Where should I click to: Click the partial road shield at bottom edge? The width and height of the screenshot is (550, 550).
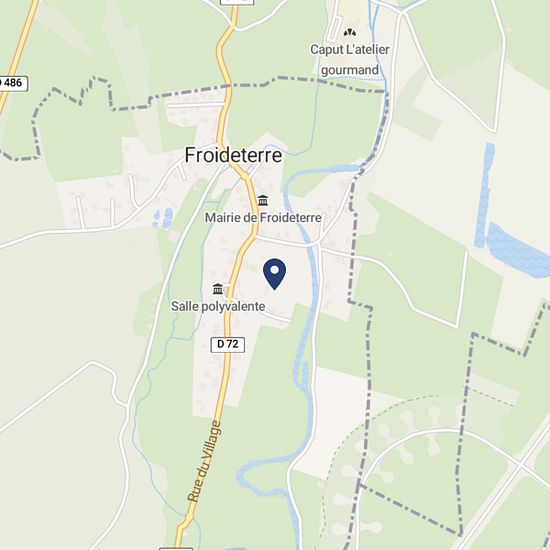[x=176, y=548]
